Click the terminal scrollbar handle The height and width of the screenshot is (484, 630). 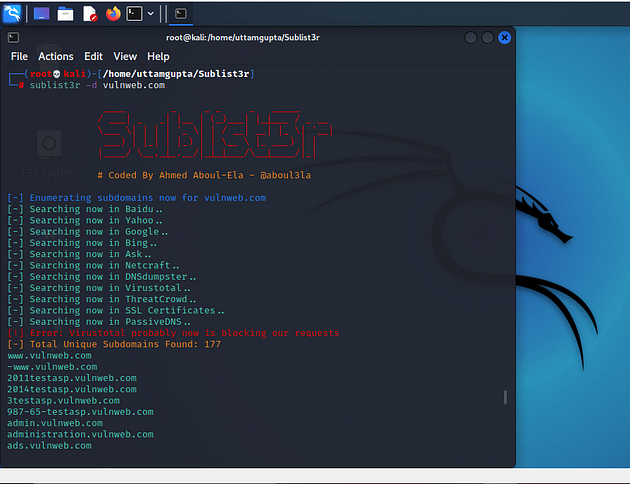(x=505, y=397)
